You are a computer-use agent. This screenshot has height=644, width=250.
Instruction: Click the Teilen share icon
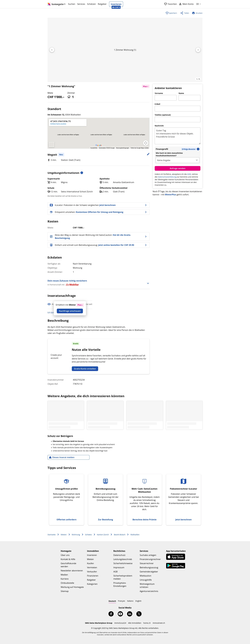pos(182,13)
